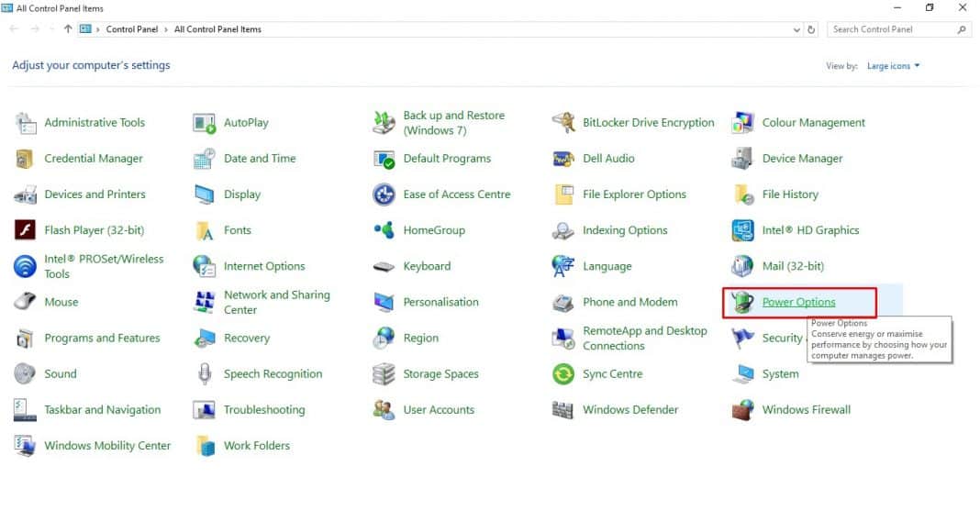Open Network and Sharing Center icon
980x522 pixels.
(205, 303)
